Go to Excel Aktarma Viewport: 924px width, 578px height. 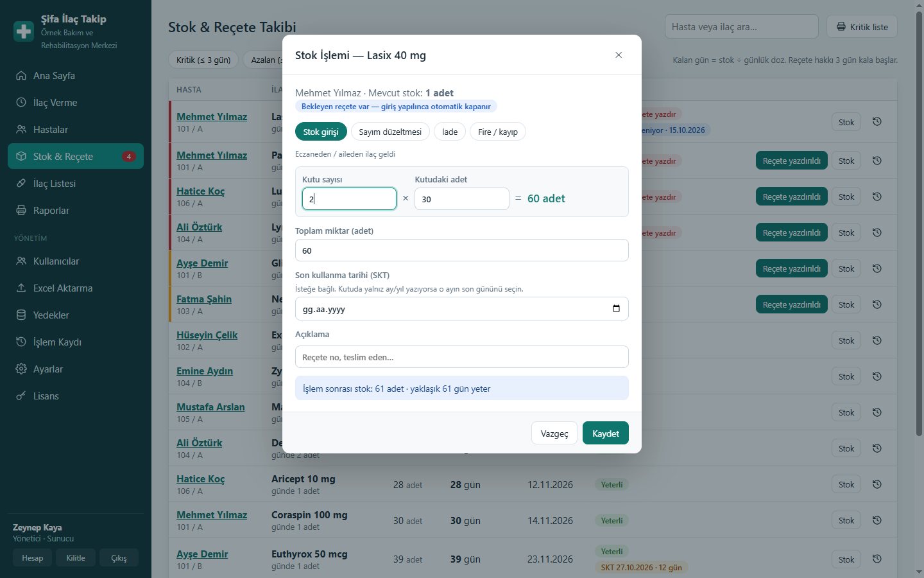[x=76, y=288]
